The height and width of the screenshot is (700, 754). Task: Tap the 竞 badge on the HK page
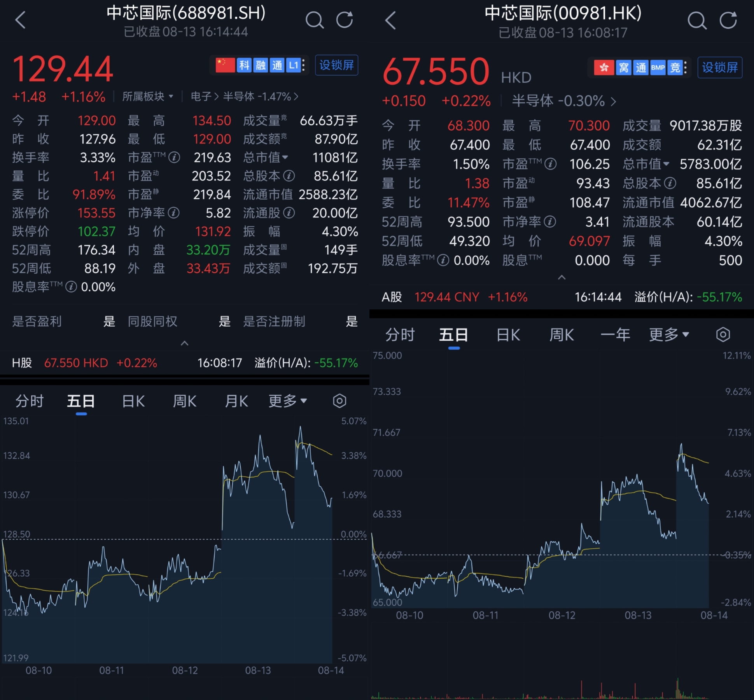pyautogui.click(x=675, y=68)
